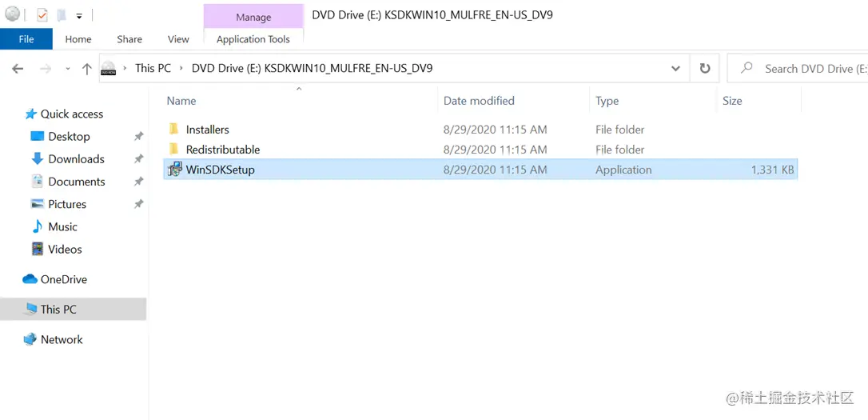The image size is (868, 420).
Task: Select OneDrive in the navigation pane
Action: (x=64, y=279)
